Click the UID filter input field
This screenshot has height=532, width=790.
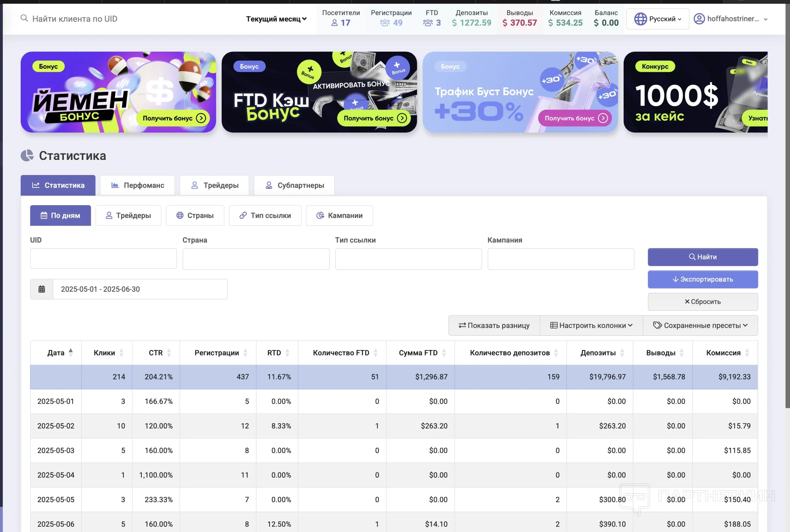[103, 259]
